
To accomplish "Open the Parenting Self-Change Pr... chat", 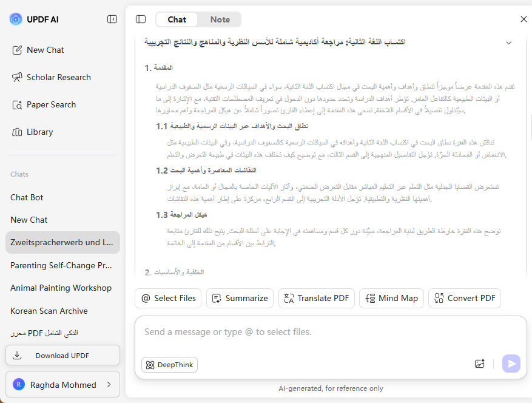I will [x=62, y=265].
